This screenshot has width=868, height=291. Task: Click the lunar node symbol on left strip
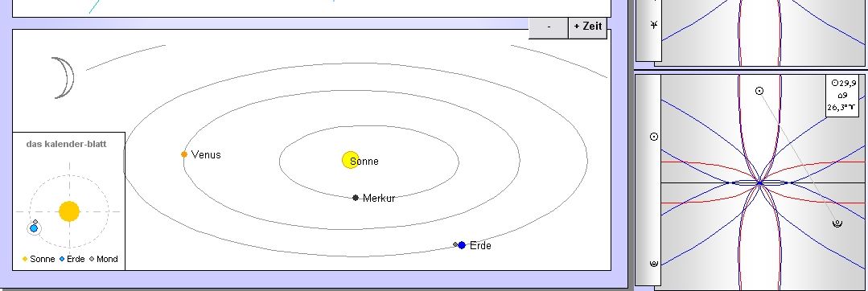(x=654, y=264)
